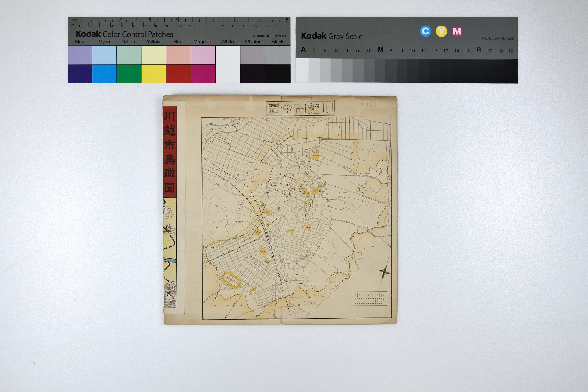Select the saturated green patch under Green
The image size is (588, 392).
129,74
